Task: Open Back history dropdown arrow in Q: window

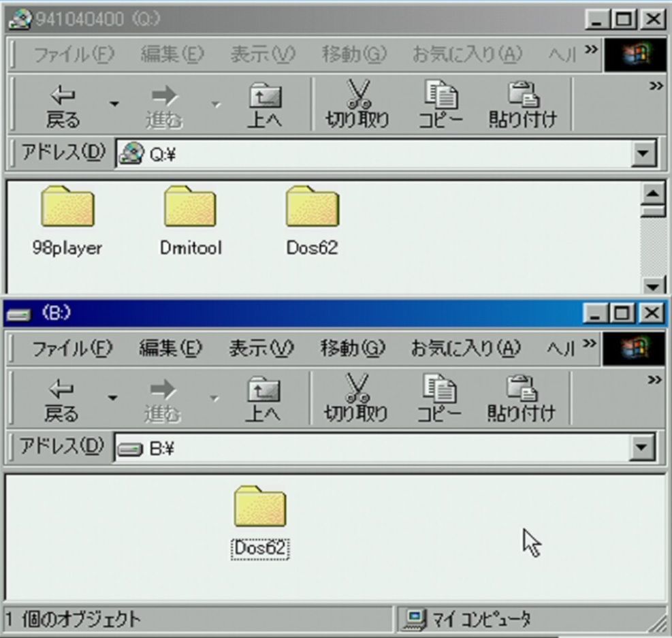Action: coord(114,103)
